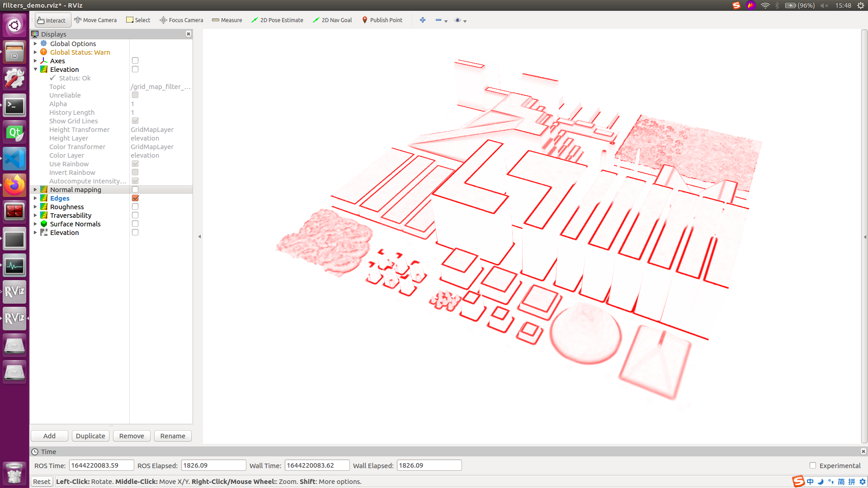Check the Experimental option in Time panel

[x=812, y=465]
